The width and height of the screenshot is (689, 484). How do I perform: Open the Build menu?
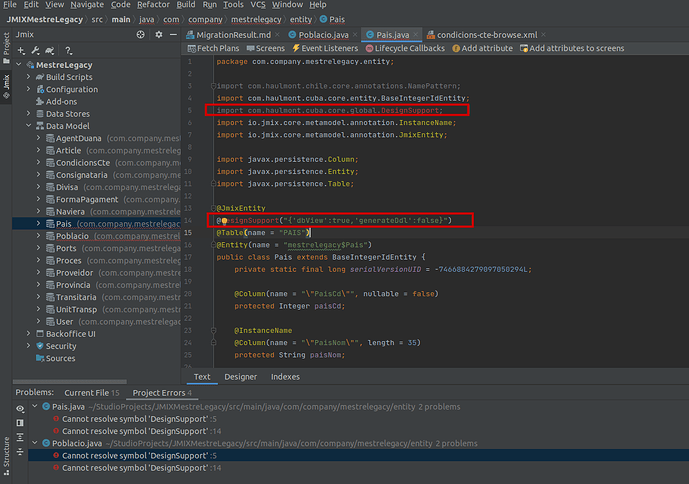point(186,5)
